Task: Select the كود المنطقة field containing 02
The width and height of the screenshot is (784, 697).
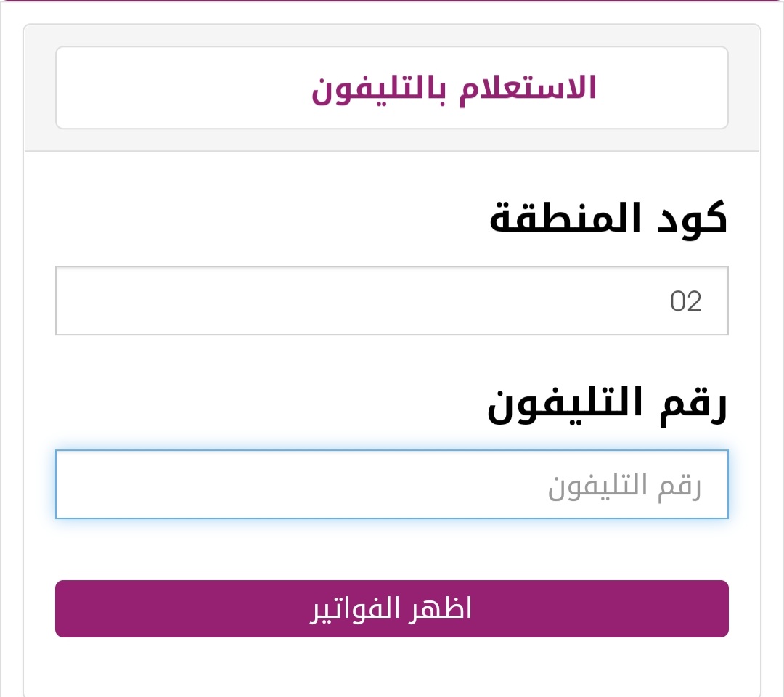Action: click(x=391, y=301)
